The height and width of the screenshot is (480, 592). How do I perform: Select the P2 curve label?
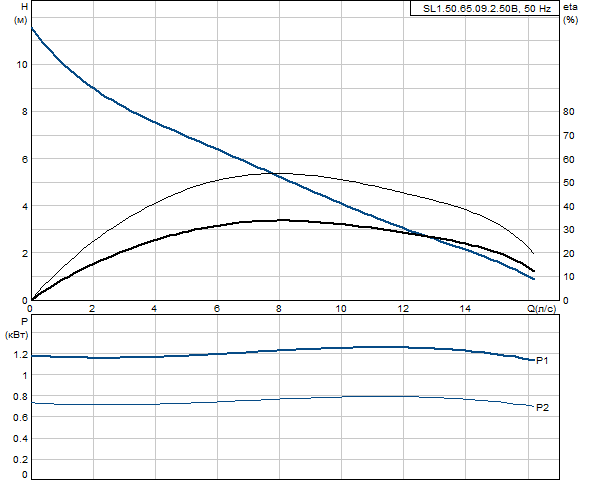[x=542, y=407]
